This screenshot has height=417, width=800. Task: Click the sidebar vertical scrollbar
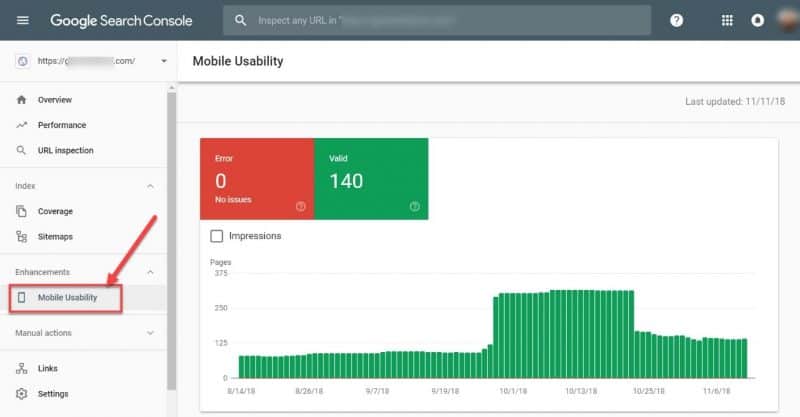[171, 240]
